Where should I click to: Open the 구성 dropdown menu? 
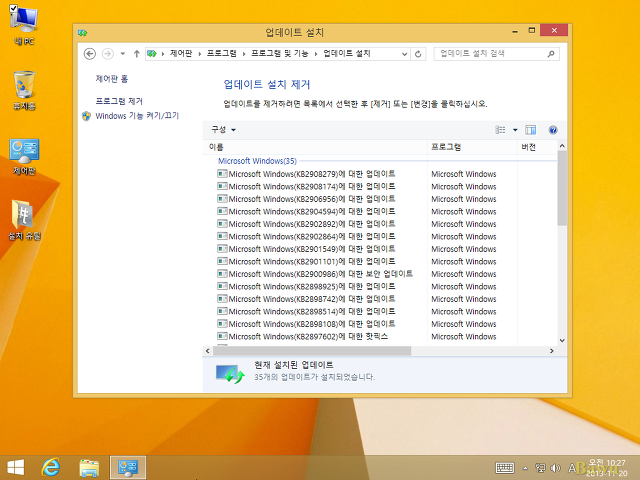pyautogui.click(x=223, y=130)
